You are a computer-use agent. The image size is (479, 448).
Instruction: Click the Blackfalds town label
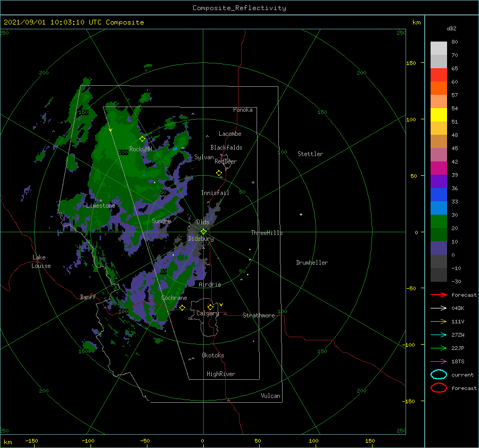[x=226, y=148]
